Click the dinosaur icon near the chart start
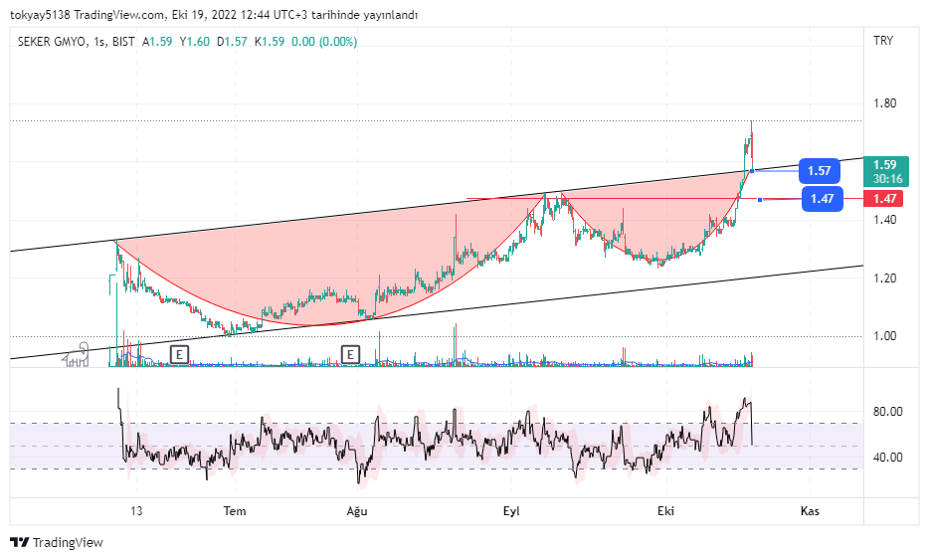 (77, 354)
